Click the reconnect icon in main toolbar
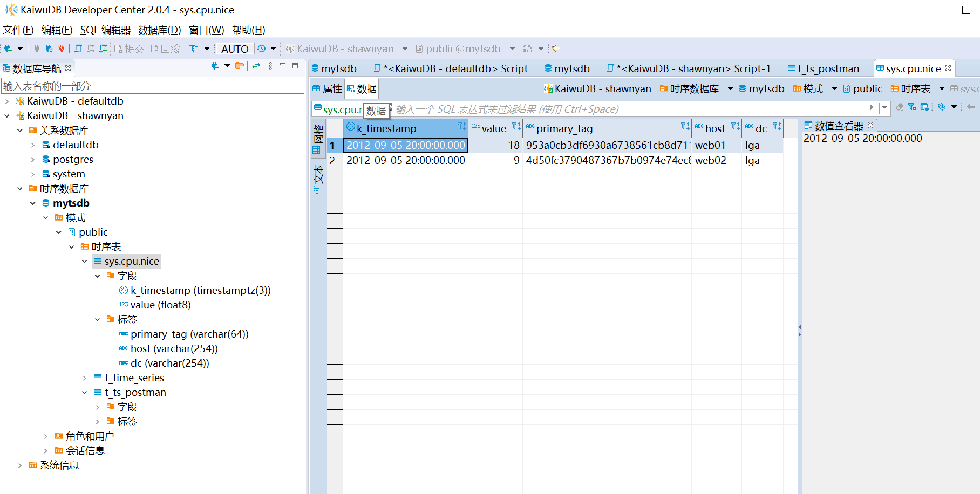The height and width of the screenshot is (494, 980). [x=49, y=49]
